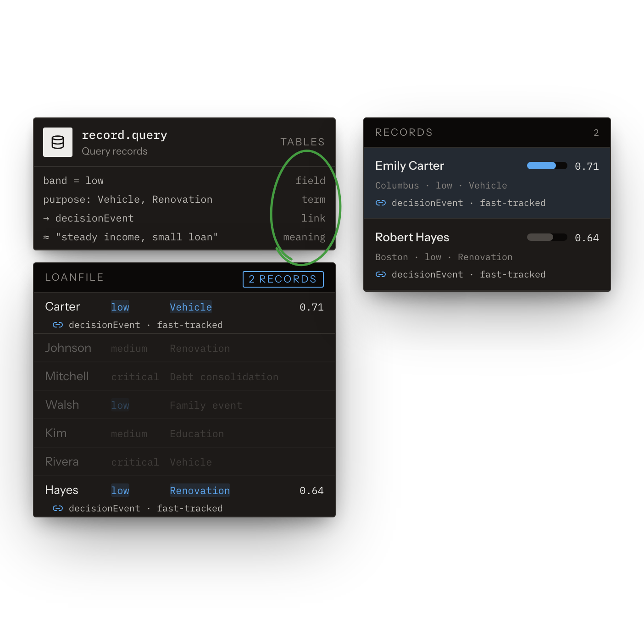This screenshot has height=644, width=644.
Task: Select the Kim row
Action: (184, 433)
